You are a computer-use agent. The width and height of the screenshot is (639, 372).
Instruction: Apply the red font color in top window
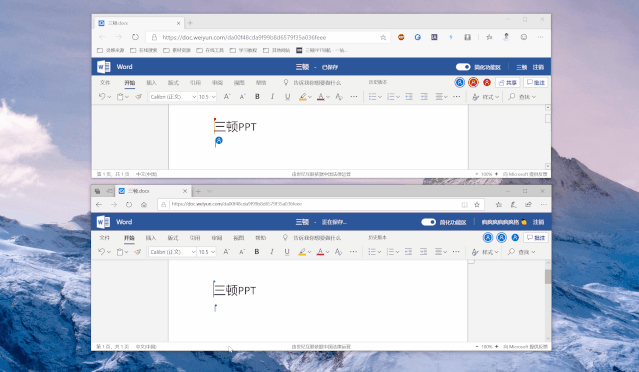click(321, 97)
